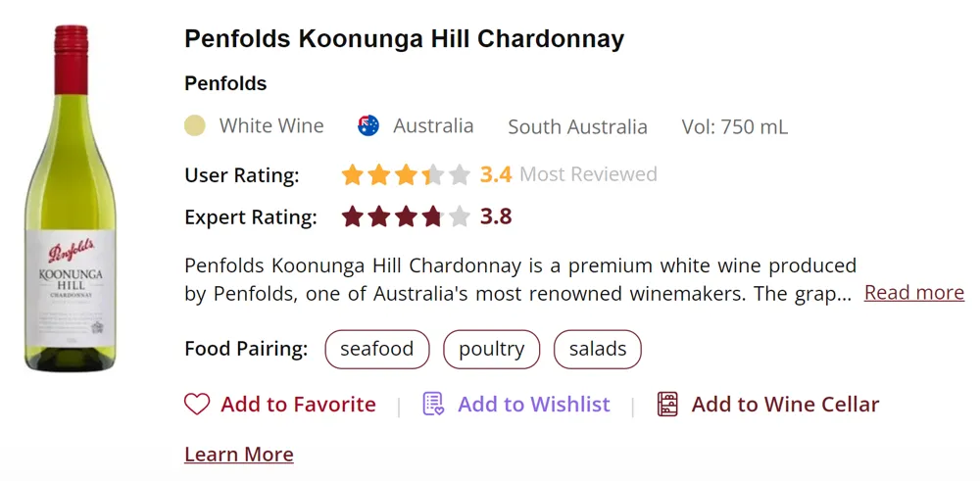Image resolution: width=980 pixels, height=481 pixels.
Task: Click the Add to Wishlist label
Action: [533, 405]
